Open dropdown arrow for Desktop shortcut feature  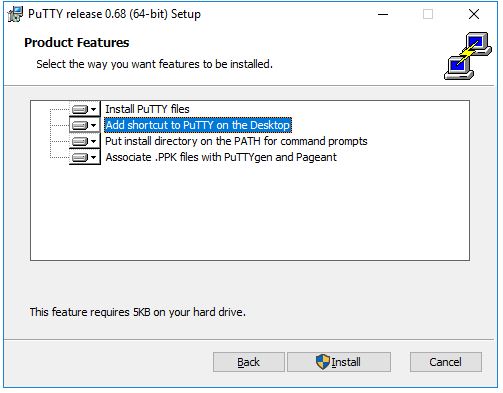tap(94, 125)
